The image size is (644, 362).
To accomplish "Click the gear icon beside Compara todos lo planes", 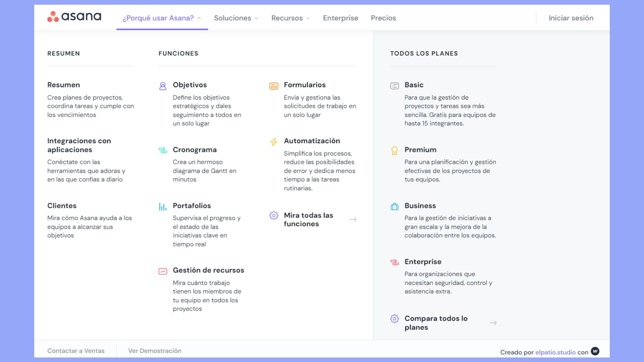I will pos(394,318).
